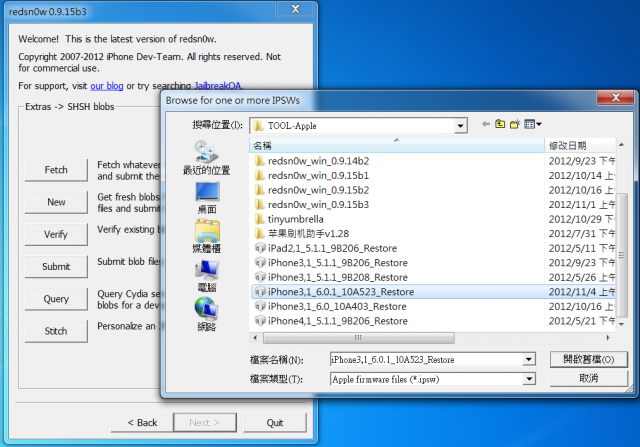Expand the Look in (搜尋位置) location dropdown
640x447 pixels.
460,126
